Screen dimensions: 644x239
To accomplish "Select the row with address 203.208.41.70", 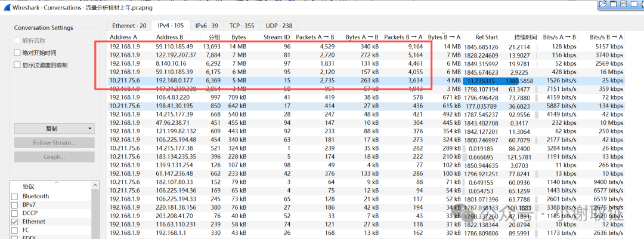I will pos(366,216).
